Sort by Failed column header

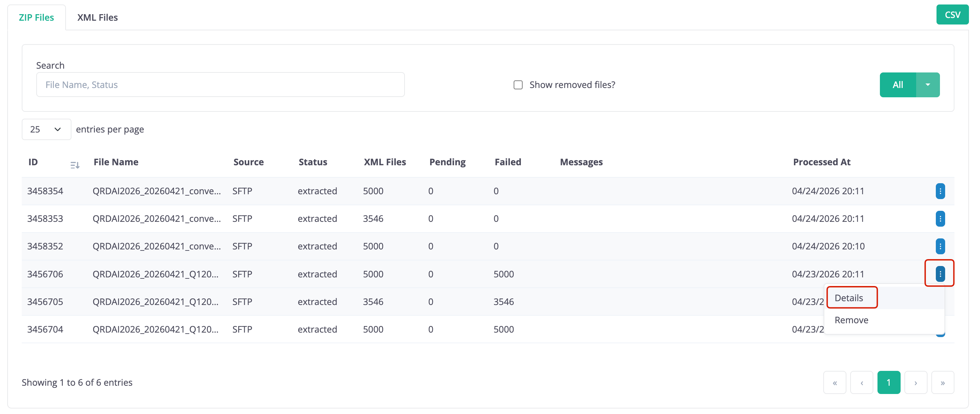508,162
